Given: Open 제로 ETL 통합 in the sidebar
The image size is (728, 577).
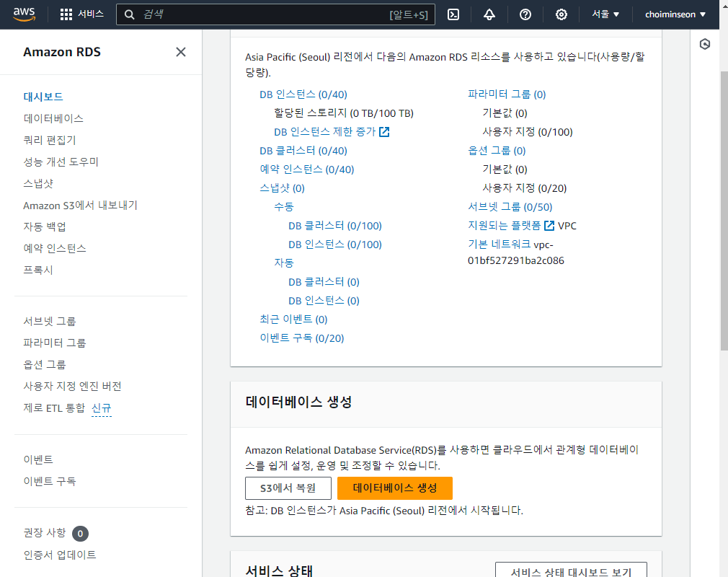Looking at the screenshot, I should [x=54, y=408].
